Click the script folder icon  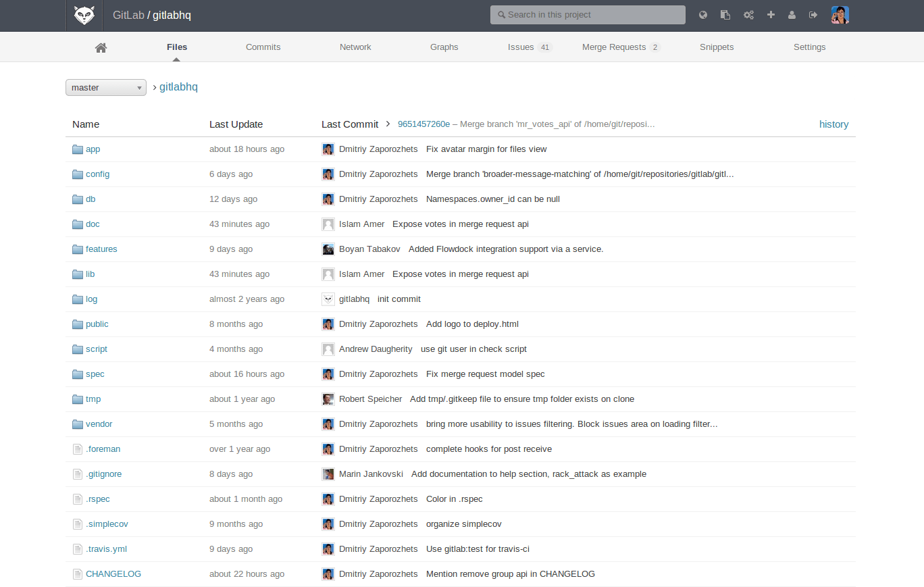78,349
